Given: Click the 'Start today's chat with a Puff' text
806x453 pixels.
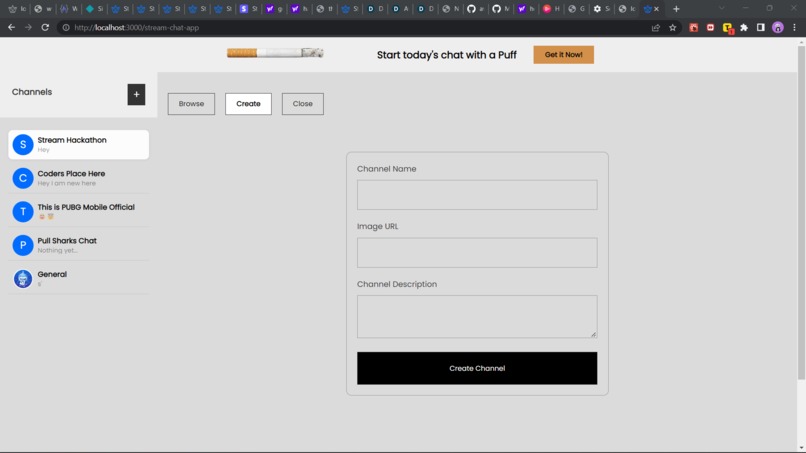Looking at the screenshot, I should click(447, 55).
